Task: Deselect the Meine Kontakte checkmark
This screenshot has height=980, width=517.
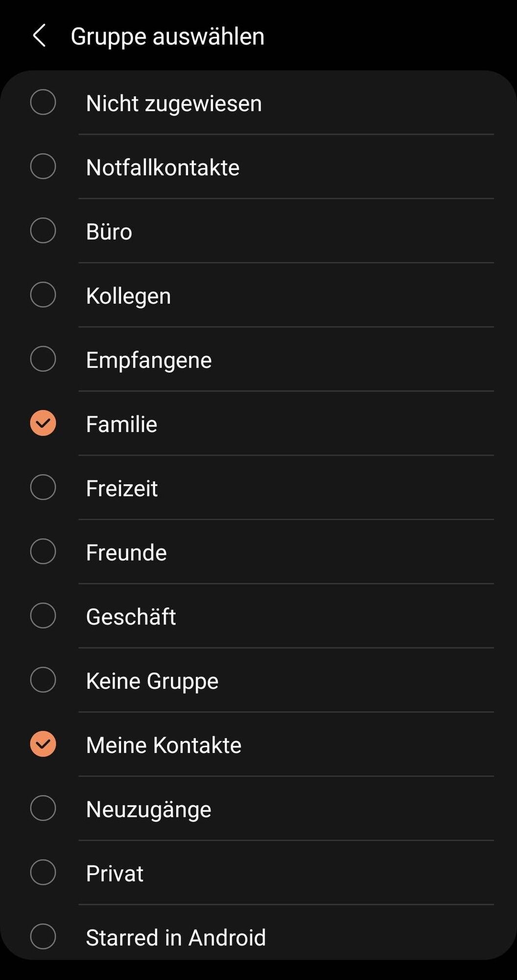Action: pyautogui.click(x=43, y=744)
